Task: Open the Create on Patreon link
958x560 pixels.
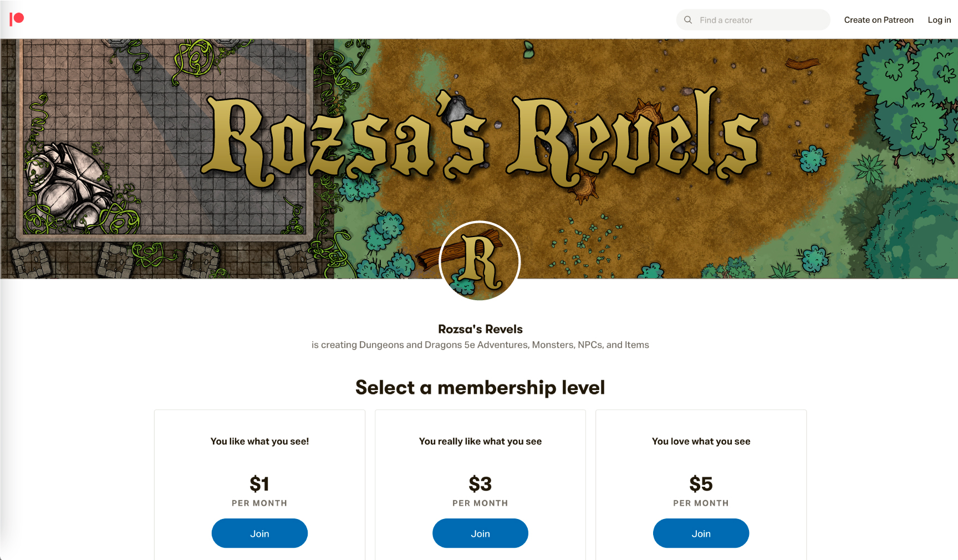Action: click(879, 20)
